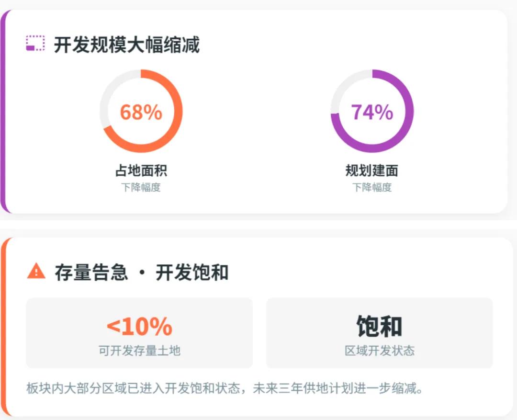Click 下降幅度 under 规划建面
Screen dimensions: 517x420
[x=372, y=187]
